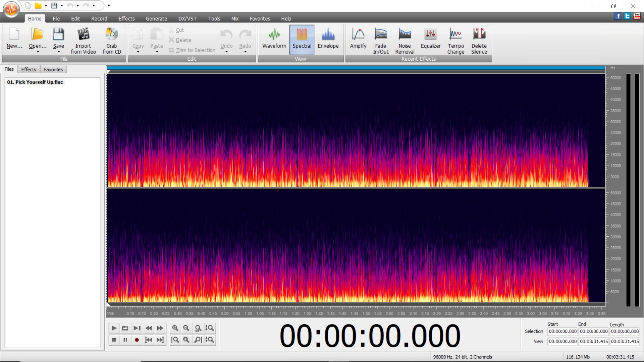Toggle loop playback
Viewport: 644px width, 362px height.
coord(125,328)
